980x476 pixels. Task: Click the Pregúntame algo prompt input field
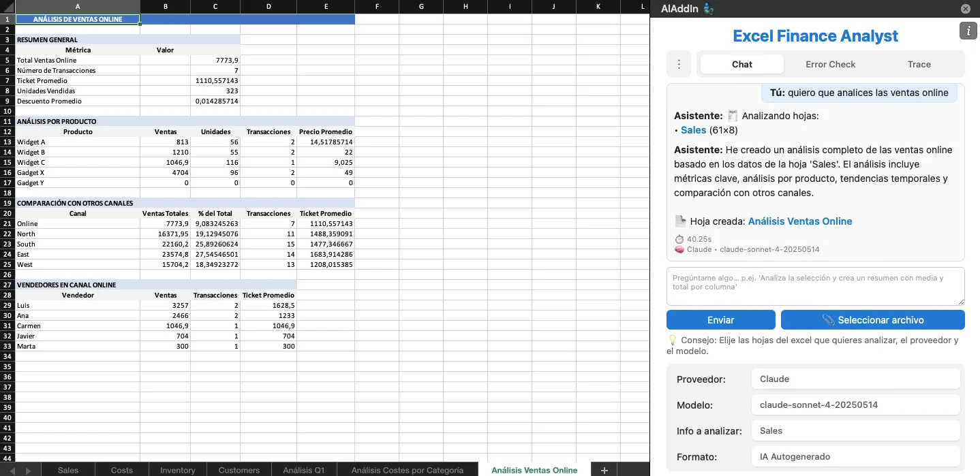pyautogui.click(x=815, y=285)
